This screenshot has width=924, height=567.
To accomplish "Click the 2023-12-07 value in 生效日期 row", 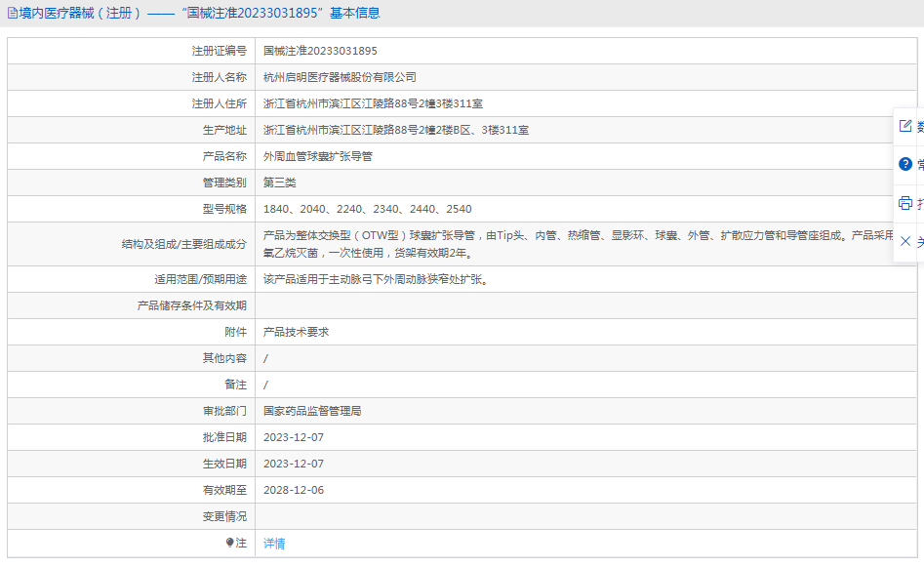I will [294, 464].
